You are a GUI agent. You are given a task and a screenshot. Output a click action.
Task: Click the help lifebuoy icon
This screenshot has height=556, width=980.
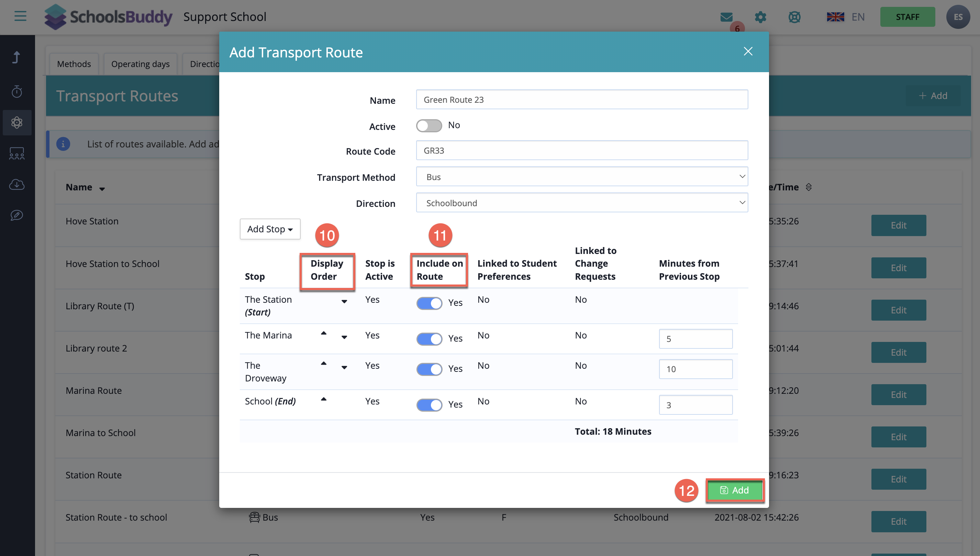[x=794, y=17]
